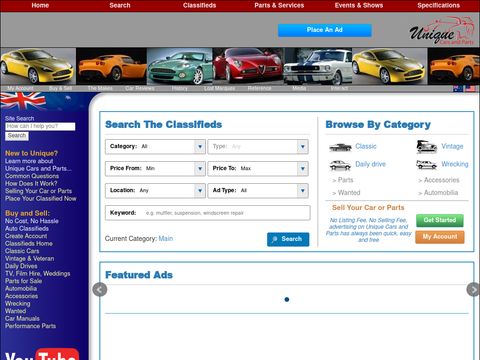Open the Type dropdown
Viewport: 480px width, 360px height.
pos(258,147)
